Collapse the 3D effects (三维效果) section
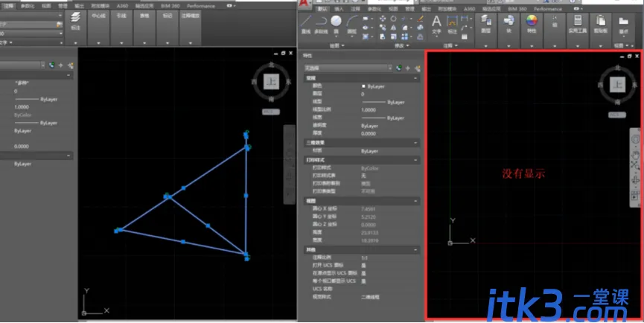The image size is (644, 323). tap(415, 143)
